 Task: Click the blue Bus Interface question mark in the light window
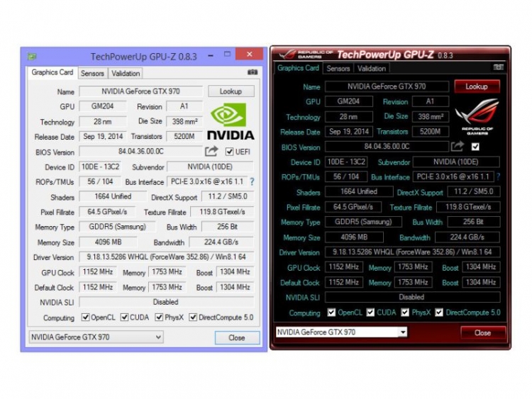tap(251, 182)
